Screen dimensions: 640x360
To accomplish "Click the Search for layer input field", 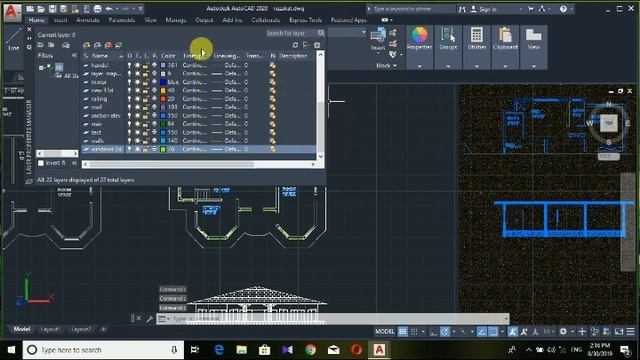I will [291, 33].
